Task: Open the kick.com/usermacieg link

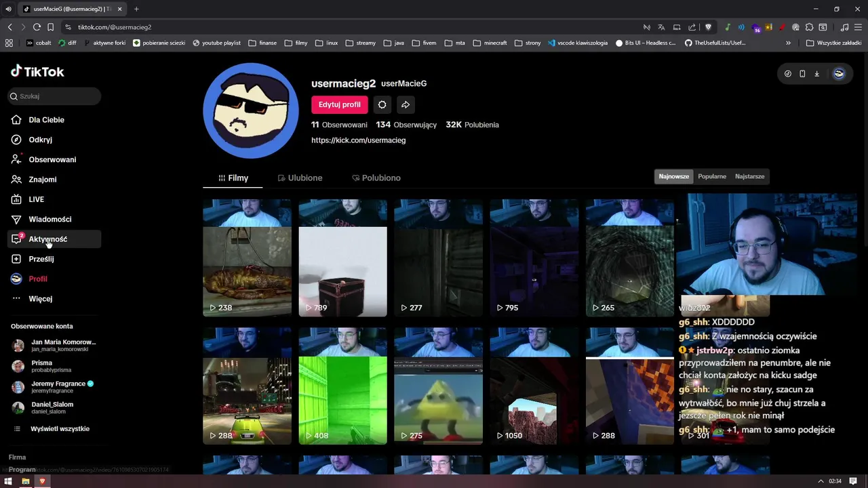Action: [x=358, y=140]
